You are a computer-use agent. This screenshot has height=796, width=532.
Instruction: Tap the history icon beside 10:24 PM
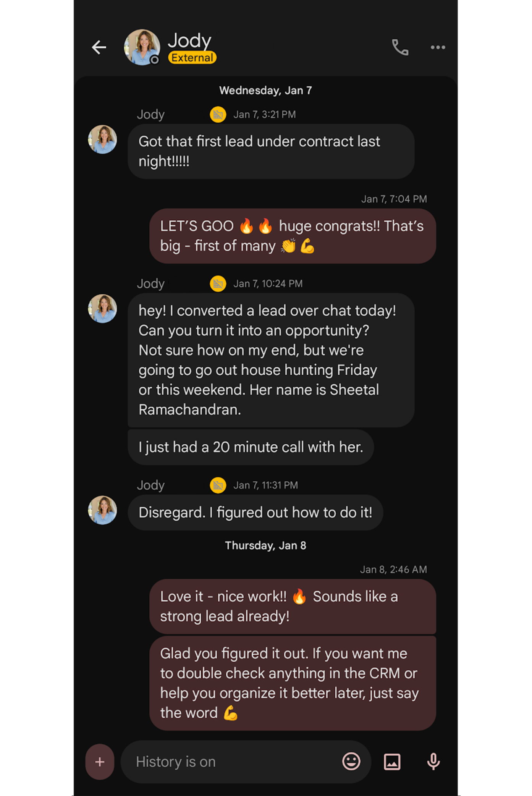click(218, 284)
